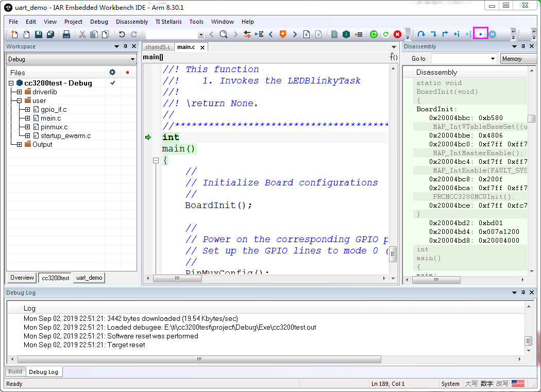Screen dimensions: 541x392
Task: Click the Break pause icon in debug toolbar
Action: [493, 34]
